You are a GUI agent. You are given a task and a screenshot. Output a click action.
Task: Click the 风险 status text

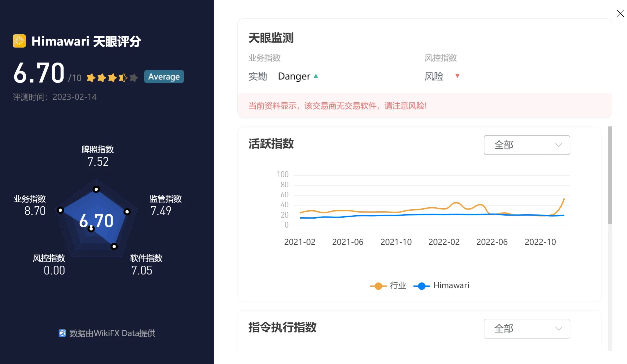434,76
